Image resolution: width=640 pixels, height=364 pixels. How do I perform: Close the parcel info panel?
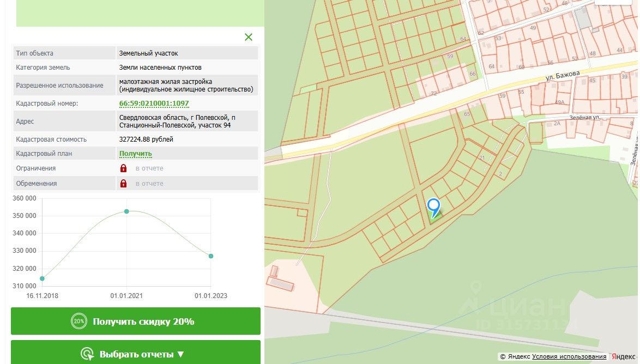point(249,37)
